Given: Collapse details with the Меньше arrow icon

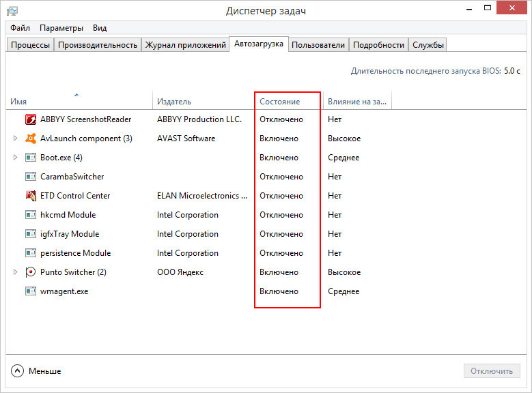Looking at the screenshot, I should [17, 371].
